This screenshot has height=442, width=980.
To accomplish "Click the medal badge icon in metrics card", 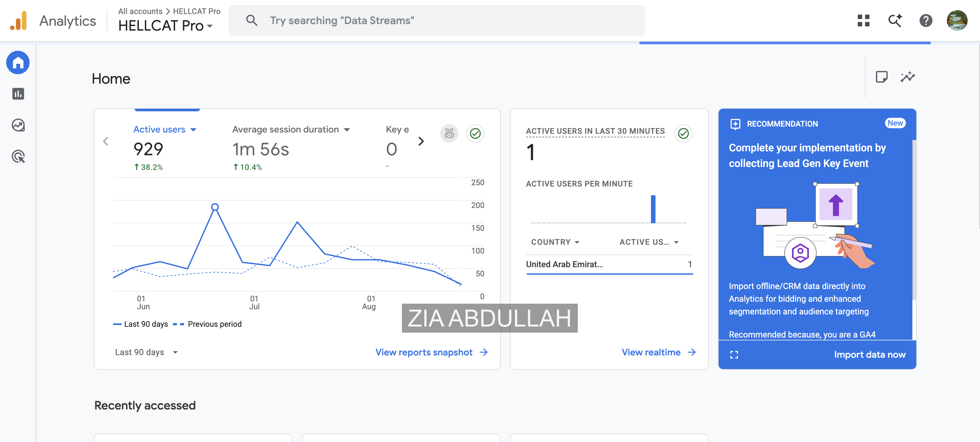I will 449,134.
